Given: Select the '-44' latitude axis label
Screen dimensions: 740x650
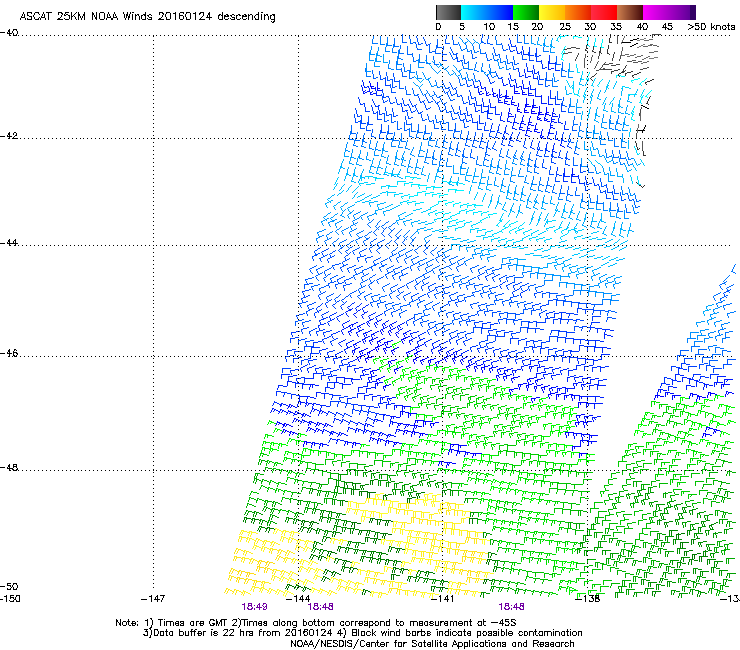Looking at the screenshot, I should (x=9, y=243).
